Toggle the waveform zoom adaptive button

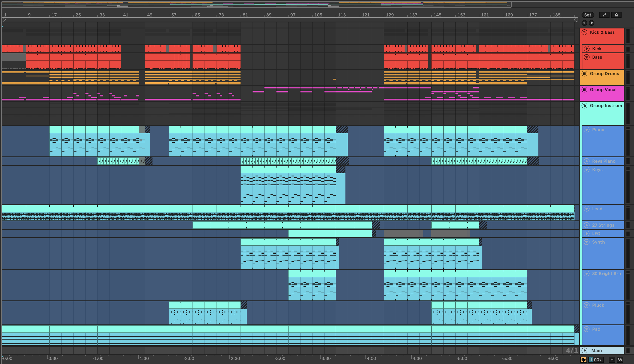(584, 360)
